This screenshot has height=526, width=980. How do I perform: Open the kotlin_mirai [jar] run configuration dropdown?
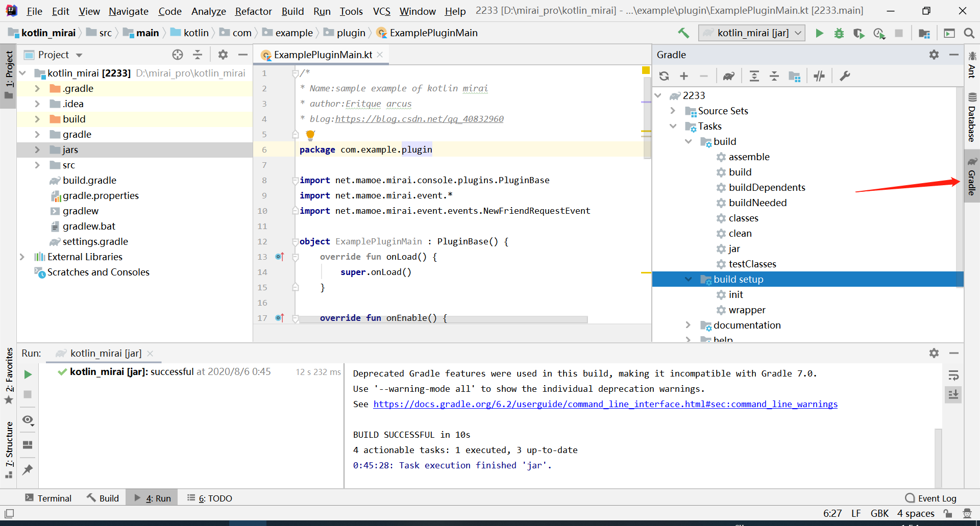pyautogui.click(x=752, y=33)
